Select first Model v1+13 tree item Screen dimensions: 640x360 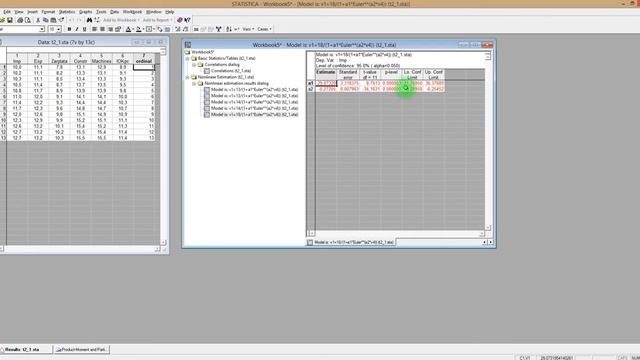pyautogui.click(x=254, y=89)
